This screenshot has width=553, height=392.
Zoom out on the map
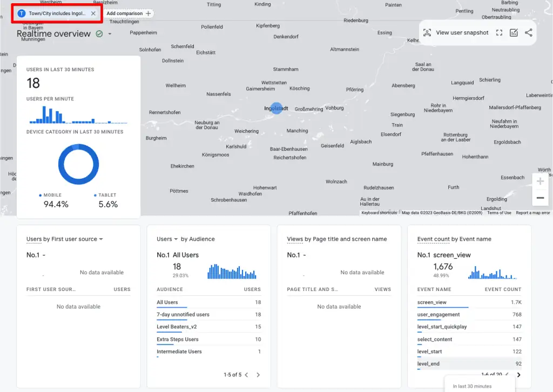540,198
